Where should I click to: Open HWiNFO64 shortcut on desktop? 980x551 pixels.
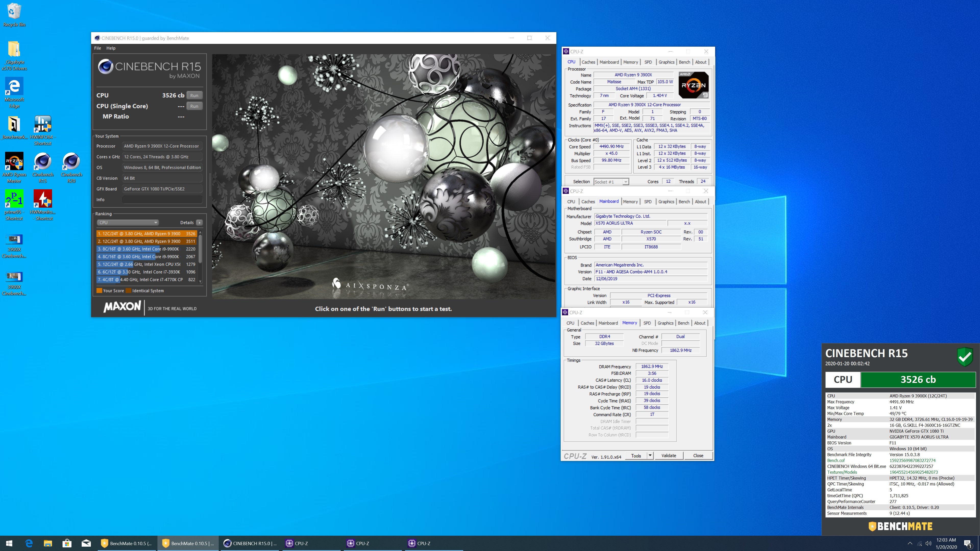coord(43,130)
